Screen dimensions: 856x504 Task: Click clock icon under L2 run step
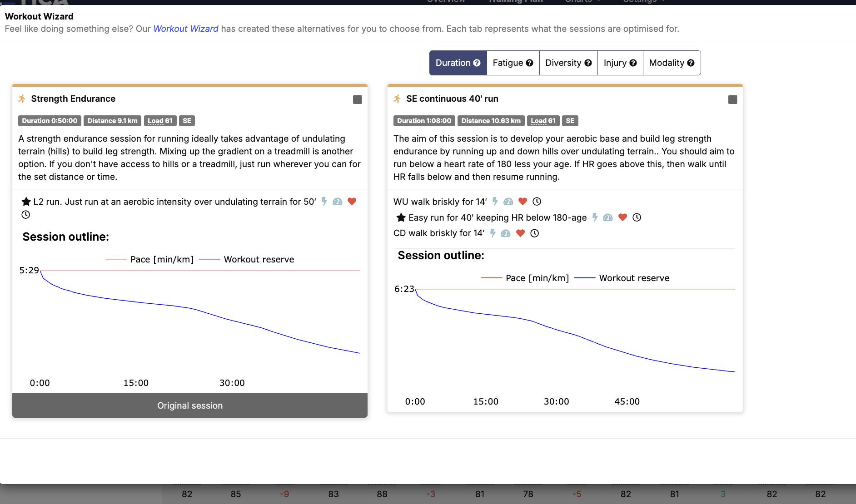[x=26, y=215]
